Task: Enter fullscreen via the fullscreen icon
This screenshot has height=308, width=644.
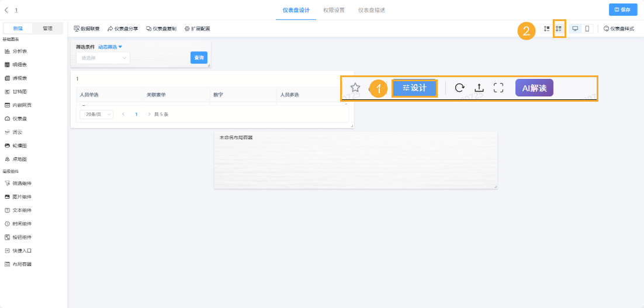Action: [498, 88]
